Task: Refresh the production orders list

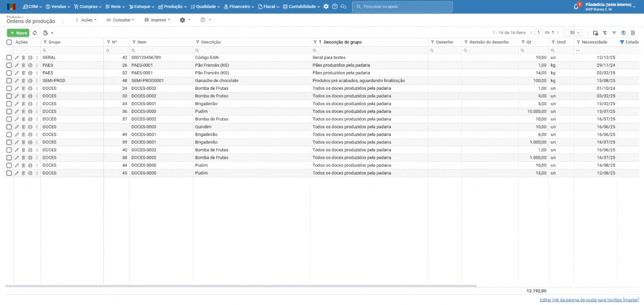Action: pos(35,33)
